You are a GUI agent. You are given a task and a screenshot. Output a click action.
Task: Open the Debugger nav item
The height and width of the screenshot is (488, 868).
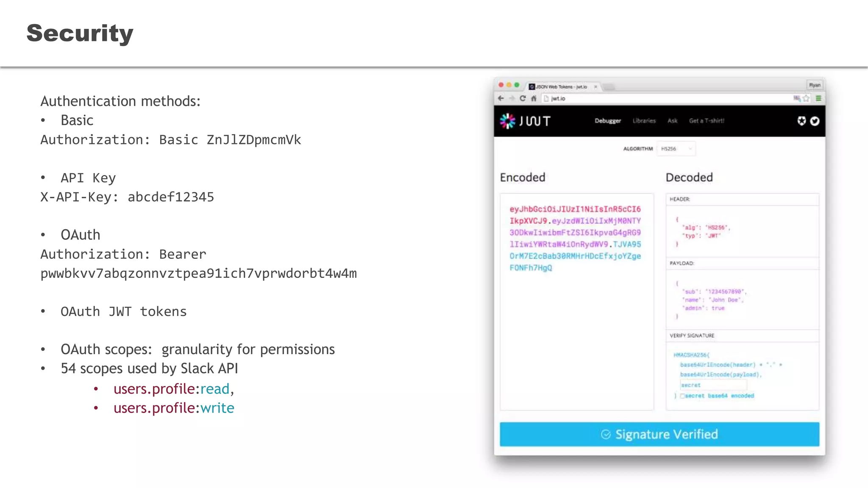607,121
